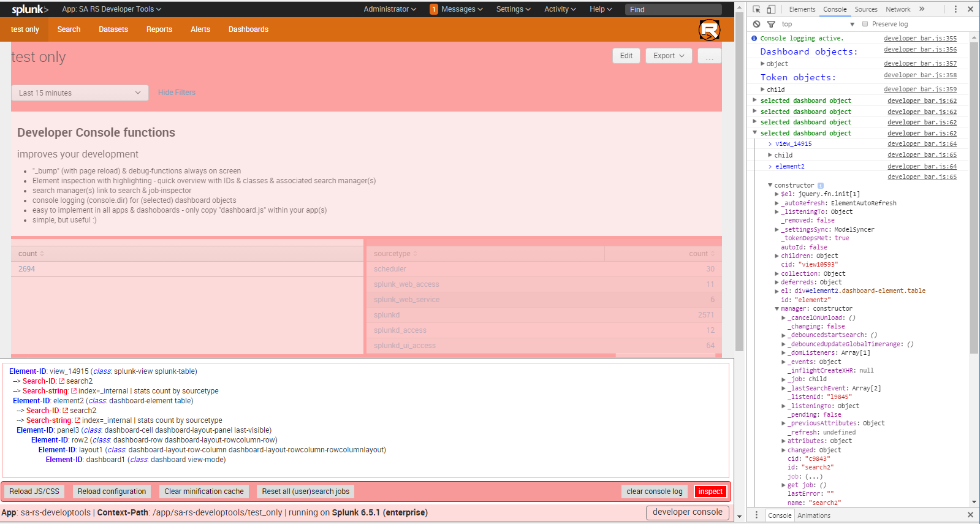Open the Activity dropdown

[560, 9]
